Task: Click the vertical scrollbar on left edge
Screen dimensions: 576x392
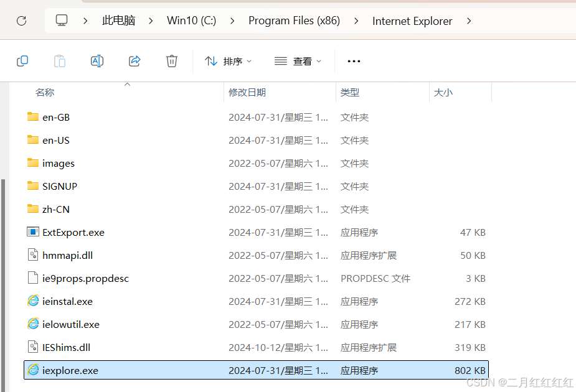Action: (3, 285)
